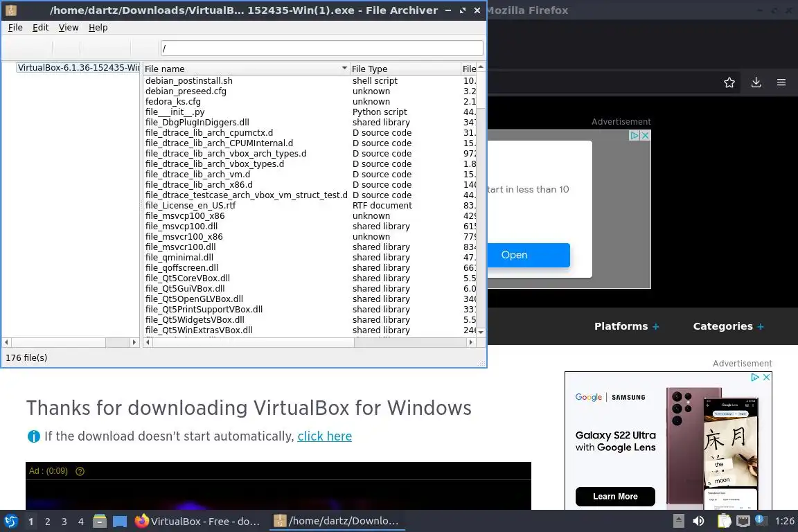Image resolution: width=798 pixels, height=532 pixels.
Task: Click the file list horizontal scrollbar thumb
Action: [254, 342]
